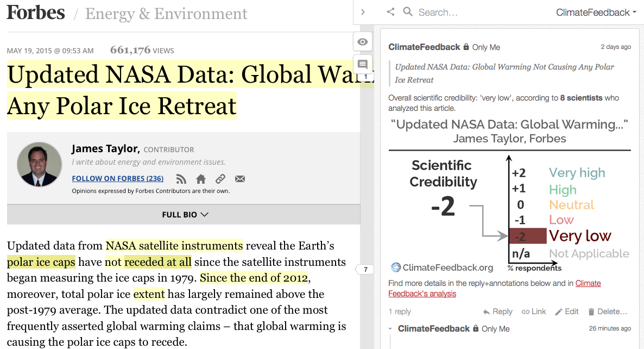Open the author's home page icon

(x=201, y=179)
